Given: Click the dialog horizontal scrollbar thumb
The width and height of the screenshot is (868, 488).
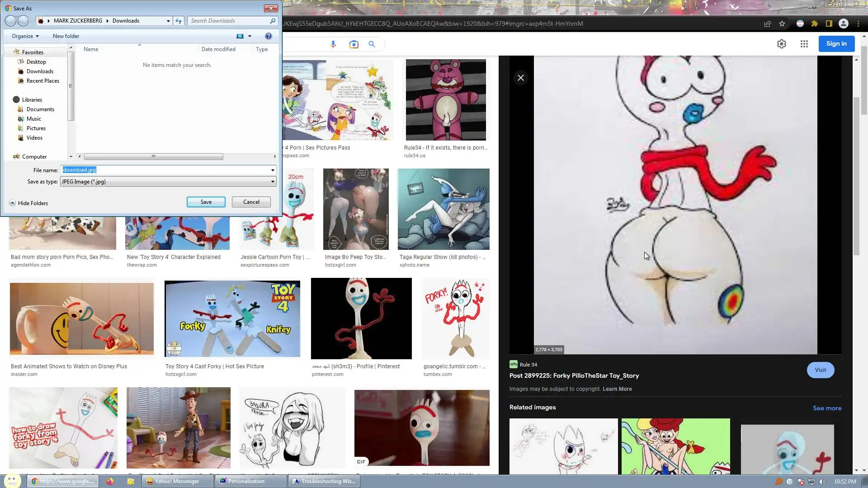Looking at the screenshot, I should (x=153, y=156).
